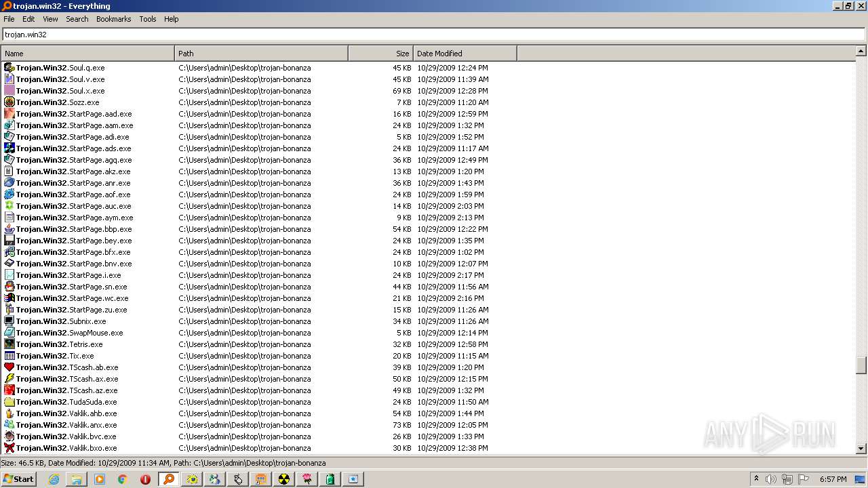This screenshot has width=868, height=488.
Task: Click the volume speaker tray icon
Action: click(x=771, y=479)
